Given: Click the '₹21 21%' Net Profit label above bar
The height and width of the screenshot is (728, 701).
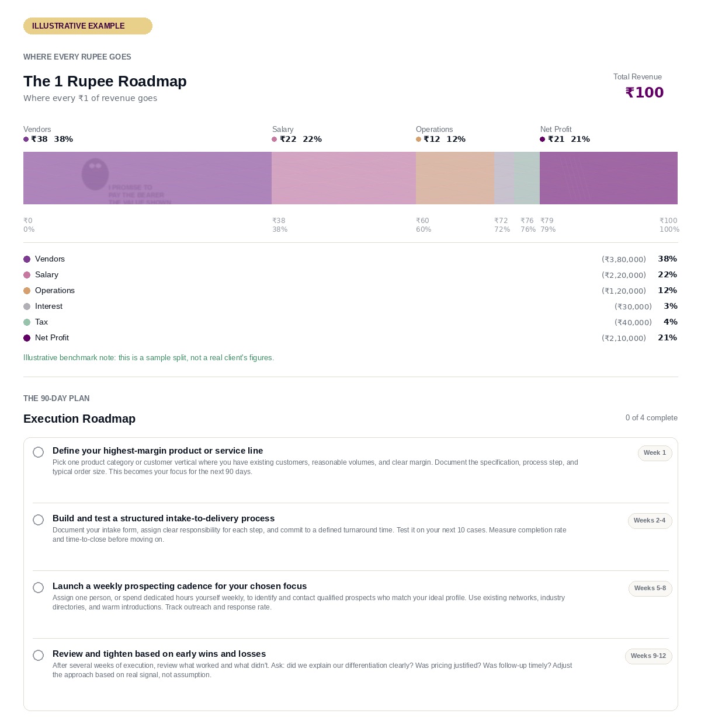Looking at the screenshot, I should (565, 139).
